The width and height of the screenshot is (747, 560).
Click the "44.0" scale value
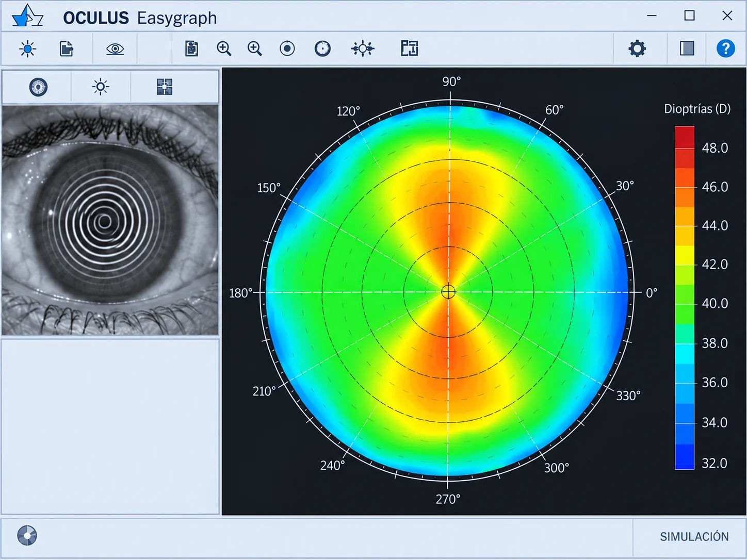pos(715,225)
